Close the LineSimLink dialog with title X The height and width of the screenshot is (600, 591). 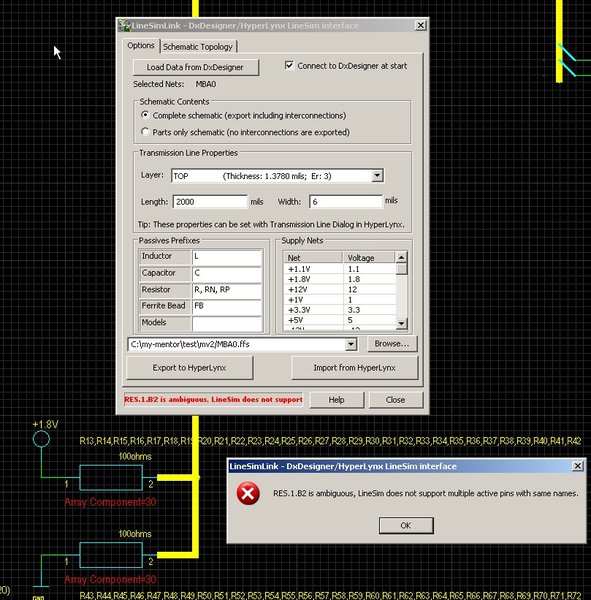[420, 25]
